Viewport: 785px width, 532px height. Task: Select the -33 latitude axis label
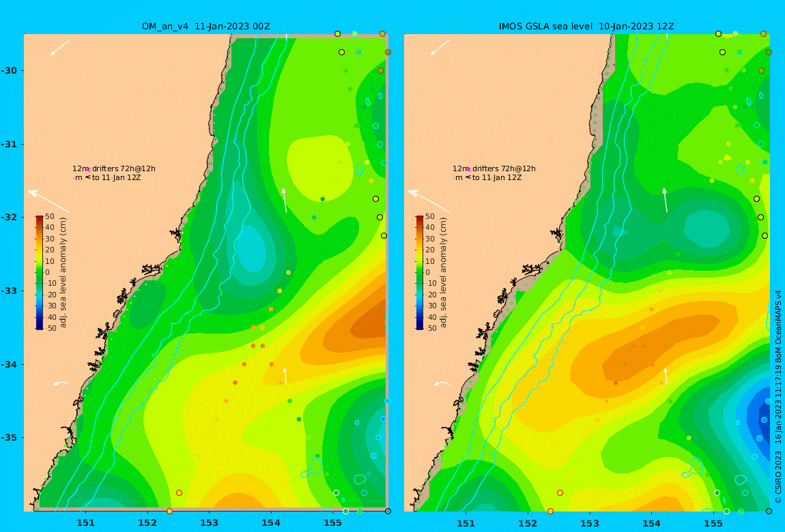click(8, 291)
